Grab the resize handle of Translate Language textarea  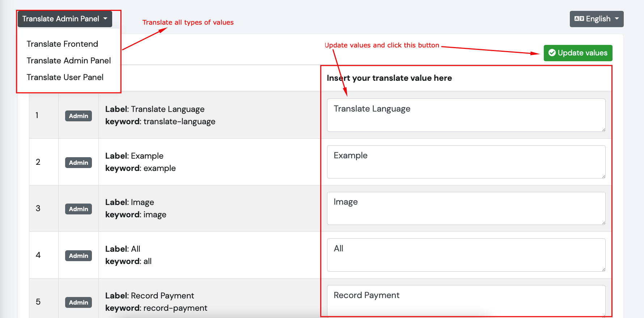coord(603,129)
